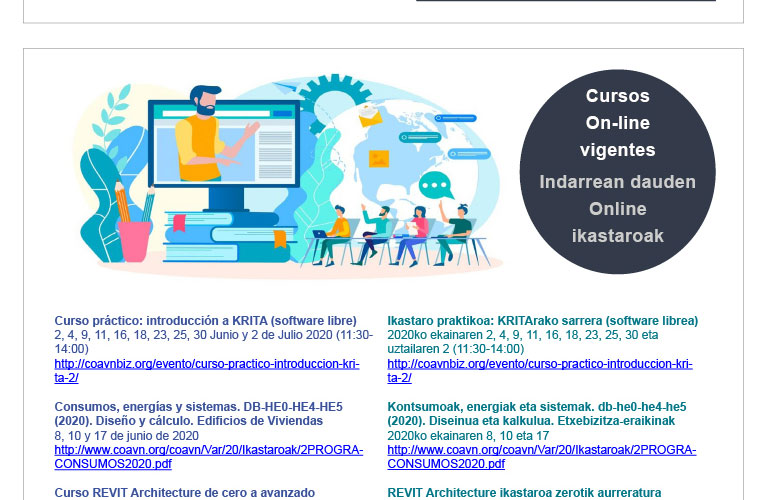Screen dimensions: 770x500
Task: Click 'REVIT Architecture ikastaroa zerotik aurreratura'
Action: tap(524, 493)
